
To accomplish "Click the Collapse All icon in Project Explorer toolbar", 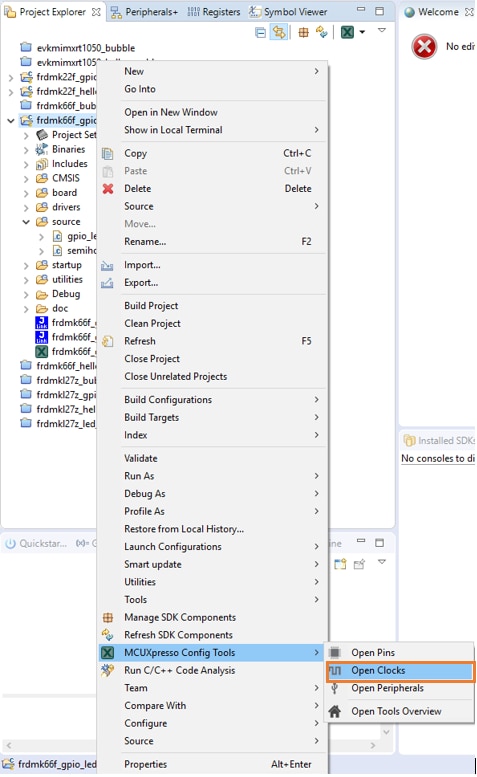I will pos(261,33).
